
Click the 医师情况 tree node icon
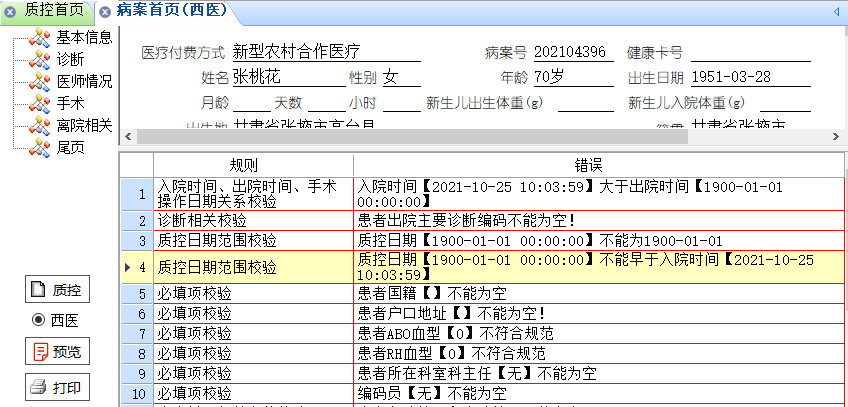click(40, 82)
